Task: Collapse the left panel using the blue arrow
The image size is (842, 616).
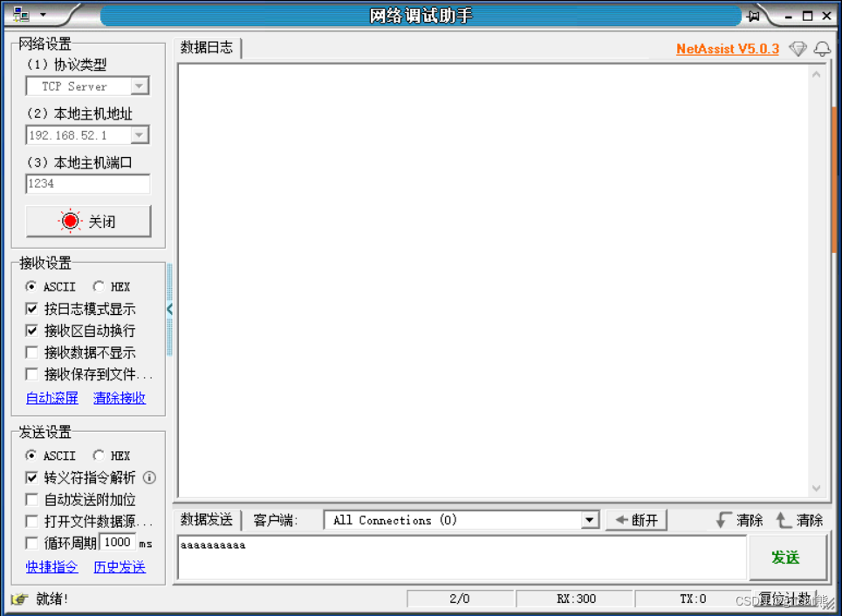Action: 169,309
